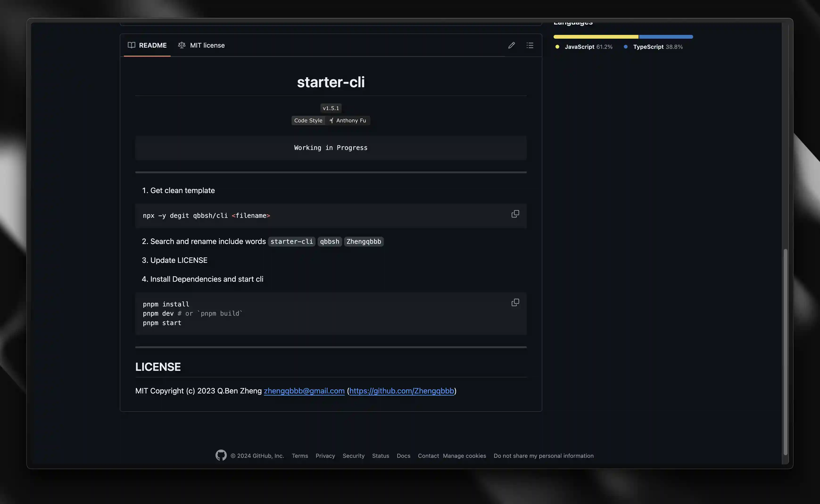Click the options menu icon
The height and width of the screenshot is (504, 820).
(530, 45)
